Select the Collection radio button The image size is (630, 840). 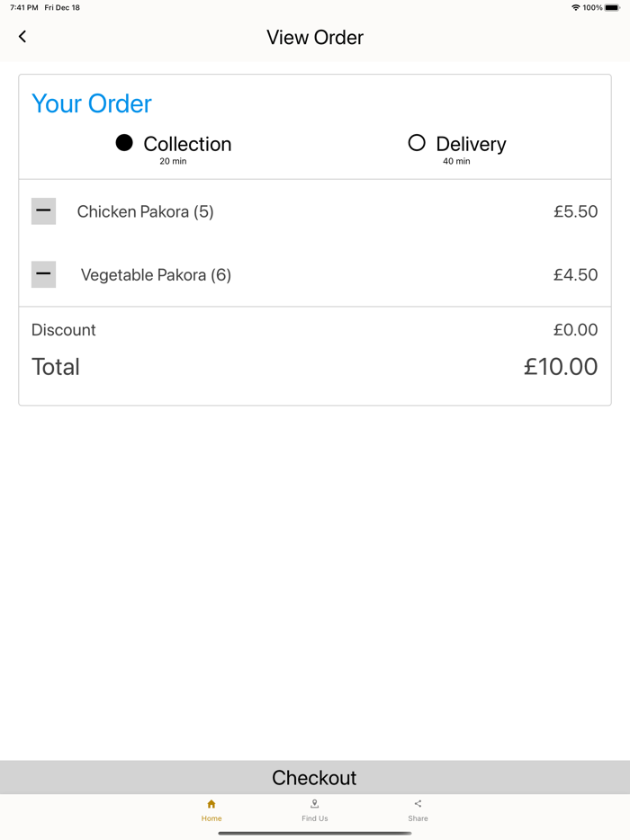[x=124, y=143]
